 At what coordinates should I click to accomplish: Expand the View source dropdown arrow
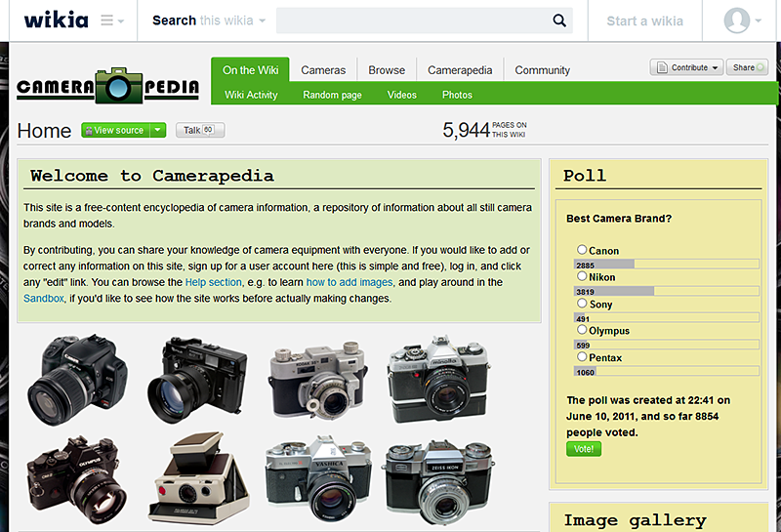[x=158, y=130]
